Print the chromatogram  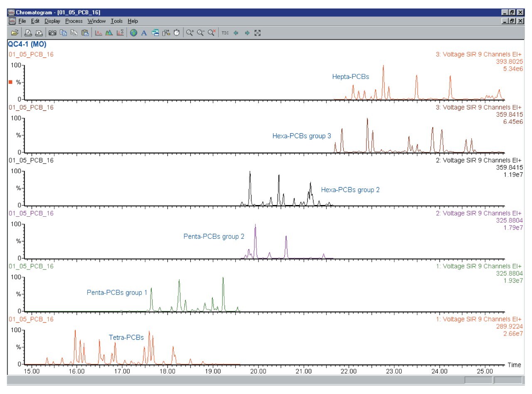pyautogui.click(x=28, y=33)
